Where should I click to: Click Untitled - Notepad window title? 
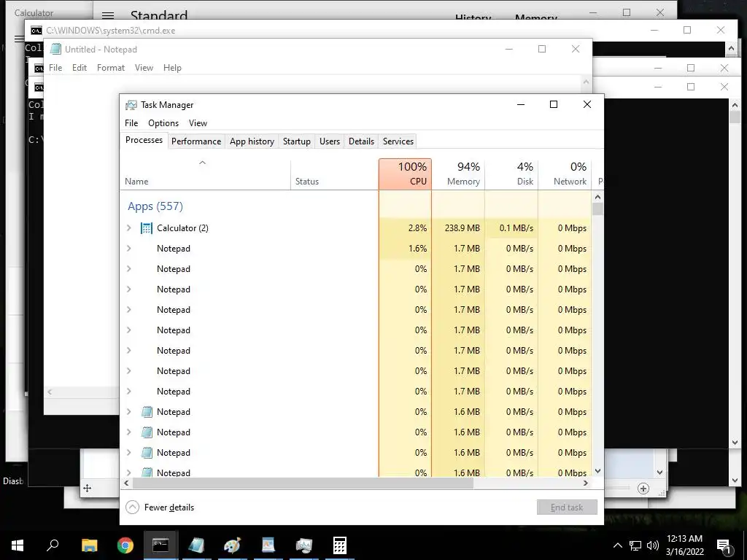point(101,50)
